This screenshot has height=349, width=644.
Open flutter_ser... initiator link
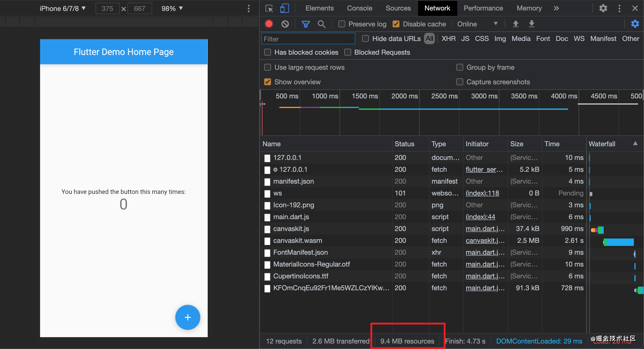click(x=484, y=169)
